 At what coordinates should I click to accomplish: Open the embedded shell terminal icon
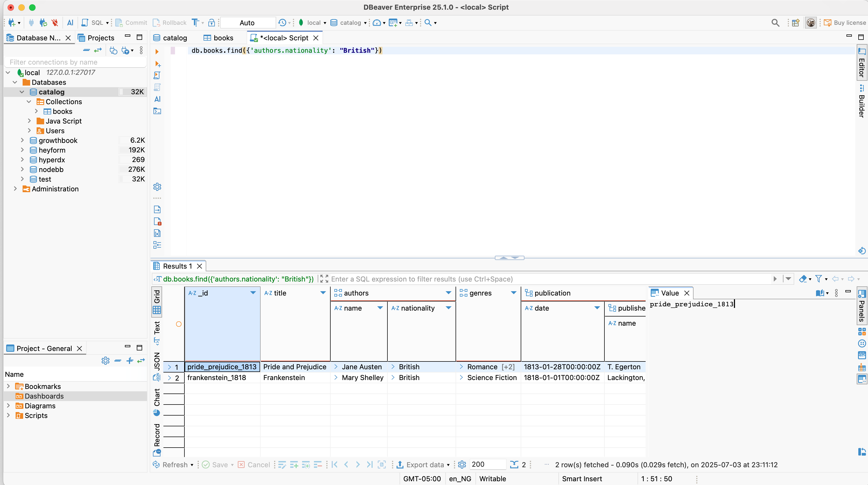pos(157,111)
